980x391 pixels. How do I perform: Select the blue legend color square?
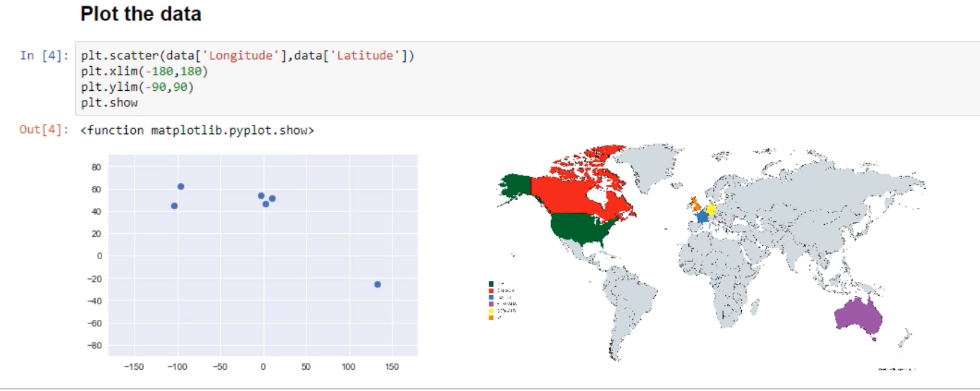tap(491, 297)
